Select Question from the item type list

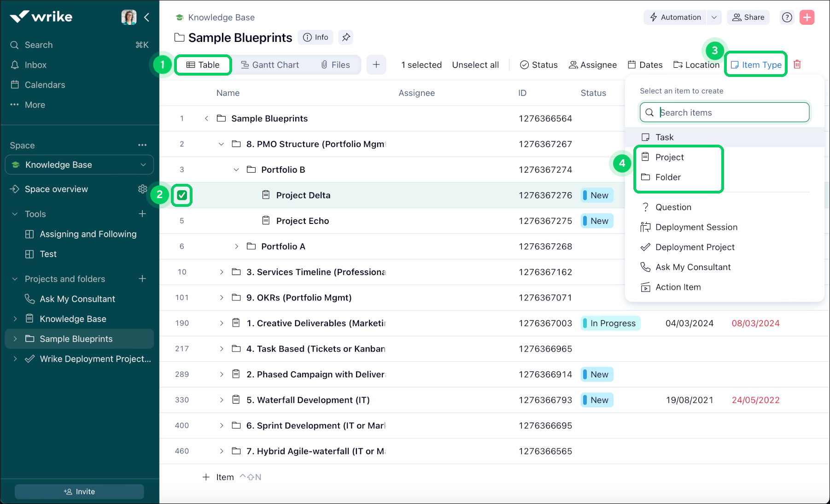[x=725, y=207]
